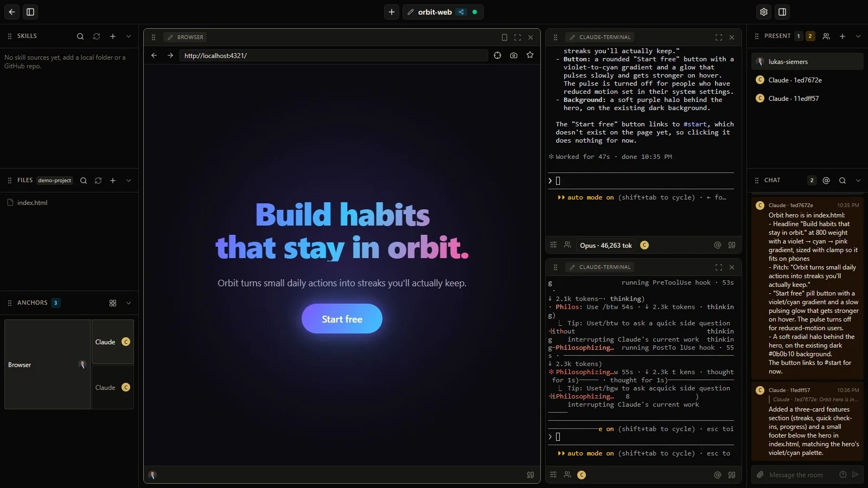The image size is (868, 488).
Task: Select lukas-siemers in Present list
Action: click(807, 62)
